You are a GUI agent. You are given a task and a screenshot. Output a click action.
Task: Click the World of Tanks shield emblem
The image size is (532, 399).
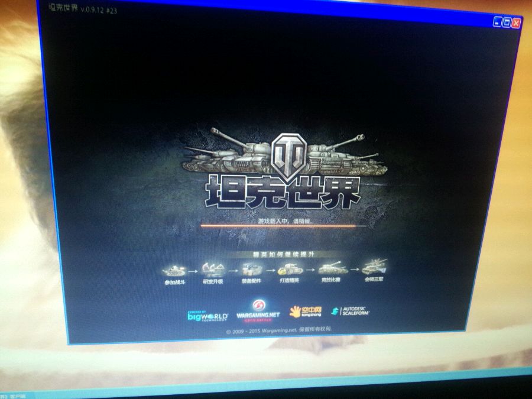click(x=290, y=155)
